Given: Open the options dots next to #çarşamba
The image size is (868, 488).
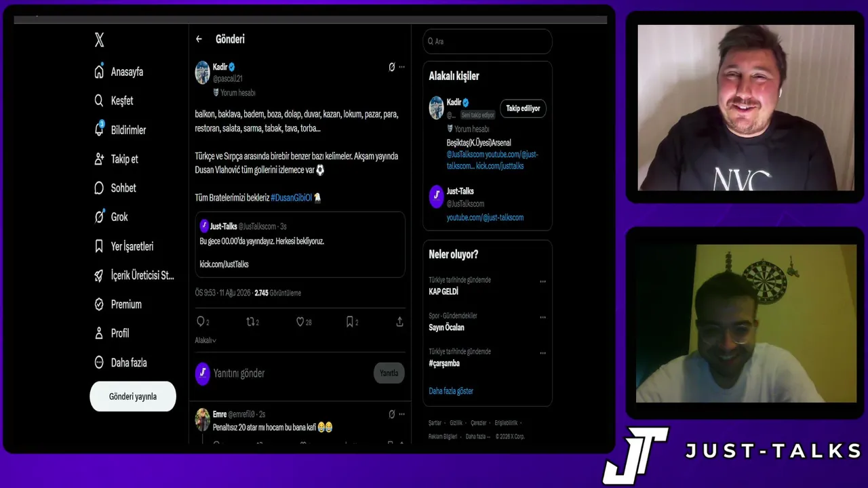Looking at the screenshot, I should (x=542, y=353).
